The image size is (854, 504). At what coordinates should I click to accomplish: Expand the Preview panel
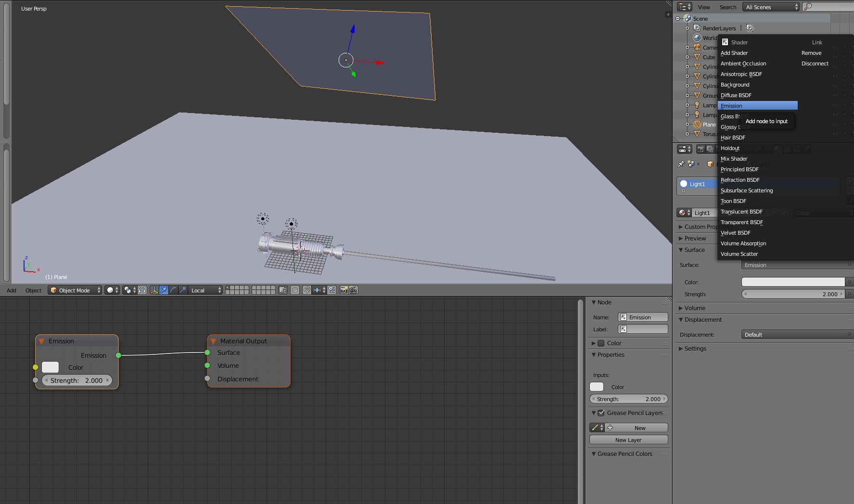coord(681,238)
